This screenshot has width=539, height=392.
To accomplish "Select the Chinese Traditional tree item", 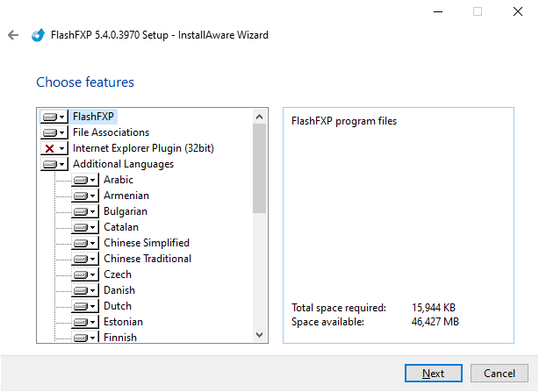I will [147, 259].
